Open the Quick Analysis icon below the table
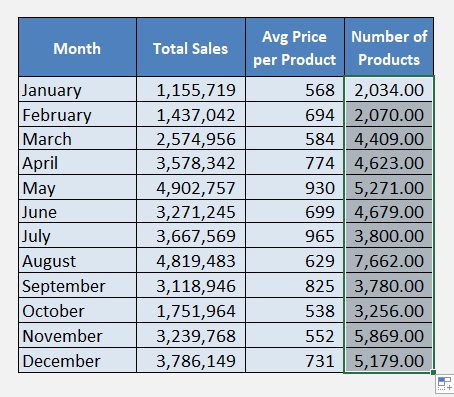Image resolution: width=454 pixels, height=397 pixels. (445, 384)
